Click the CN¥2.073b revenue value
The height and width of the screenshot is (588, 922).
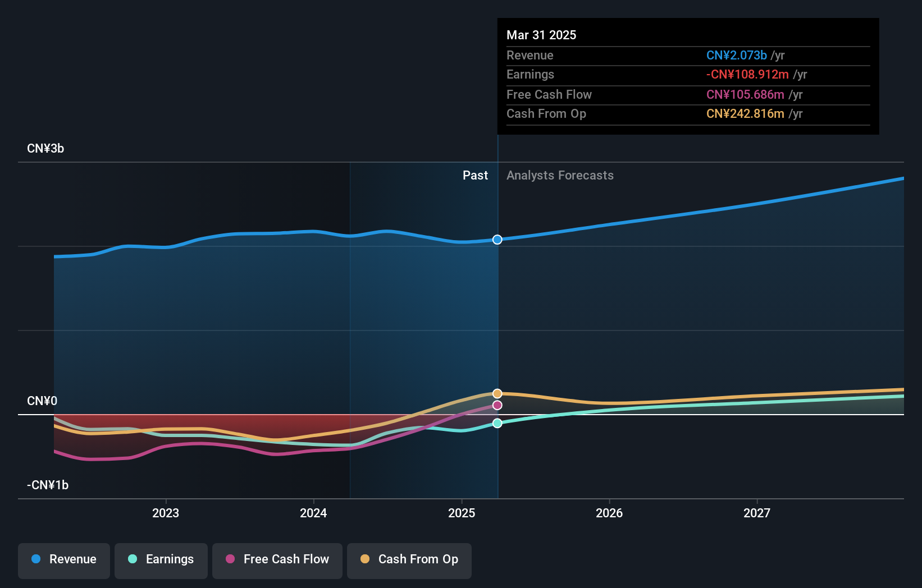737,56
